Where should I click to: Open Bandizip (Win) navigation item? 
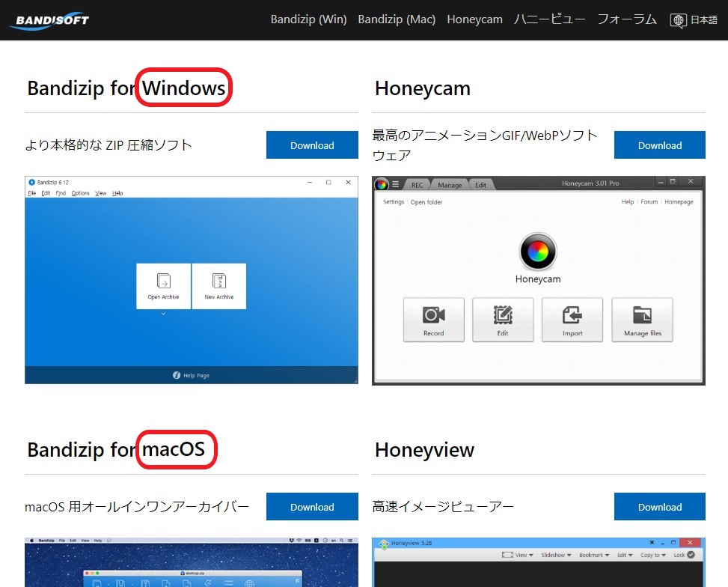click(308, 19)
